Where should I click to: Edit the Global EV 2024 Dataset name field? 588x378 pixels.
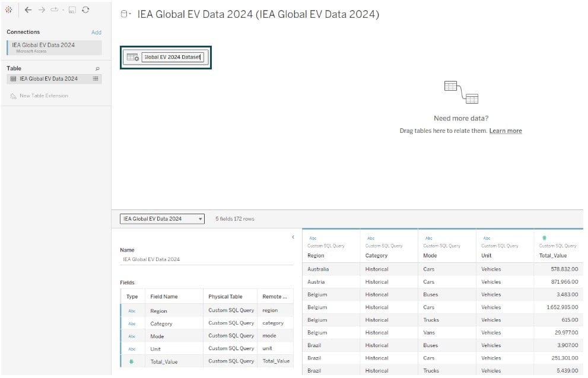(173, 58)
